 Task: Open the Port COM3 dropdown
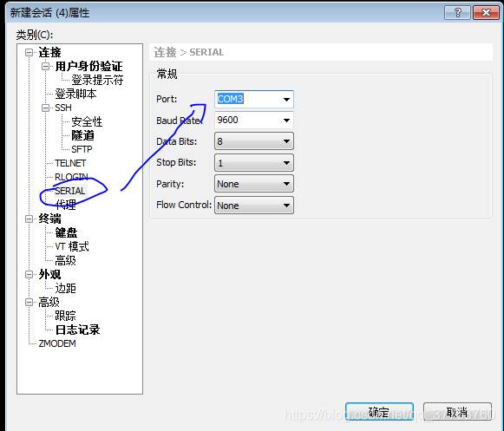tap(254, 99)
